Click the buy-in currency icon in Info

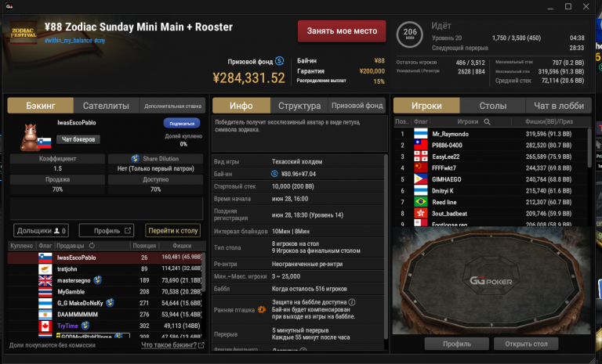(274, 174)
